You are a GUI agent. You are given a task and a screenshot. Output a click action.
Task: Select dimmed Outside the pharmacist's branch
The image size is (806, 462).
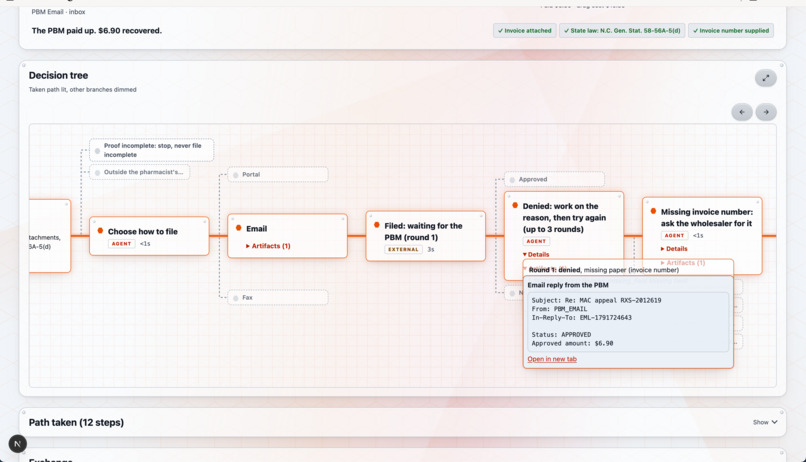coord(139,172)
